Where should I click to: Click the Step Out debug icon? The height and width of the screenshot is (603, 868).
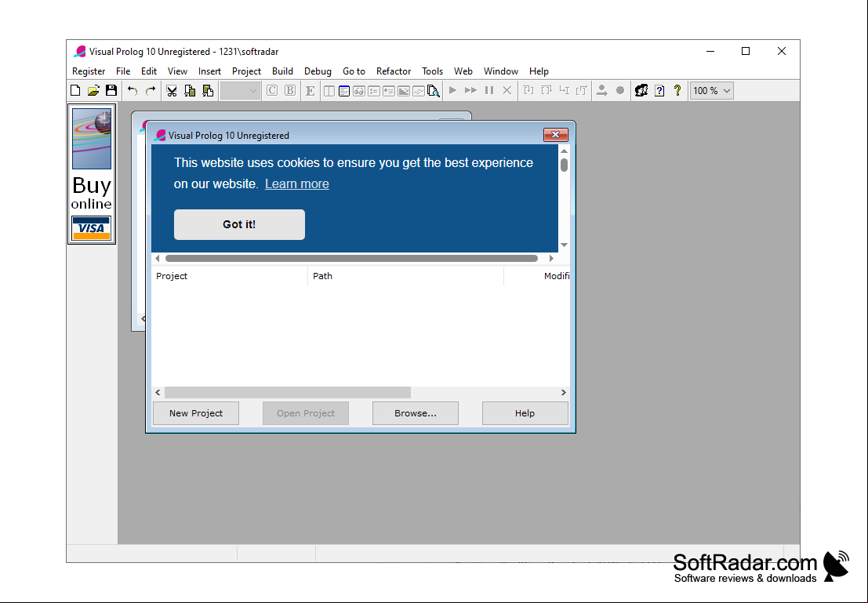coord(582,90)
